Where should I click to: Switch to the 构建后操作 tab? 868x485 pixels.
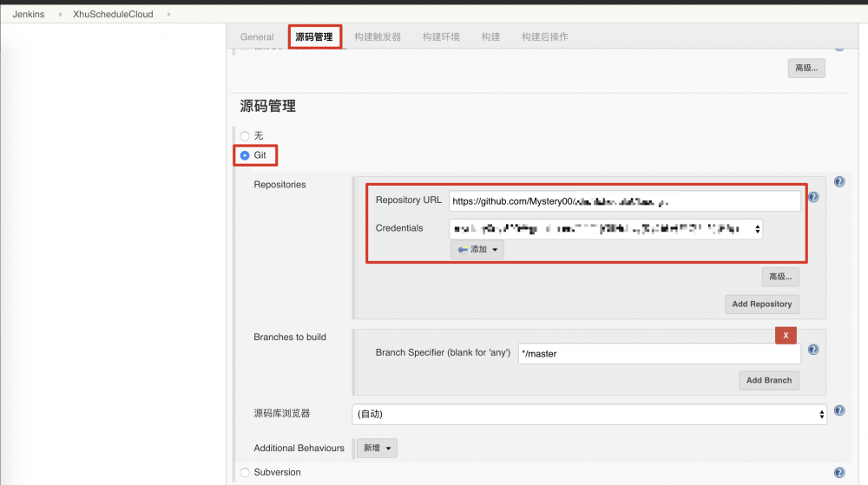[x=545, y=37]
